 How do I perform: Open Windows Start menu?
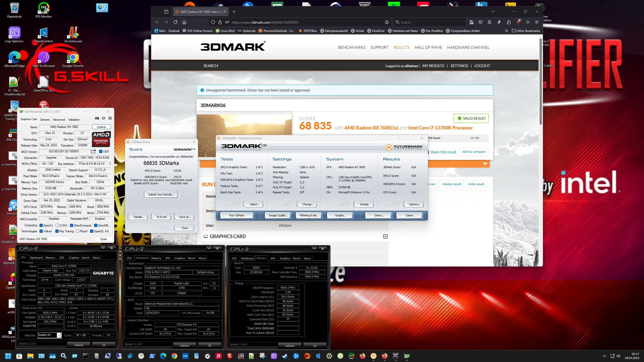tap(8, 356)
